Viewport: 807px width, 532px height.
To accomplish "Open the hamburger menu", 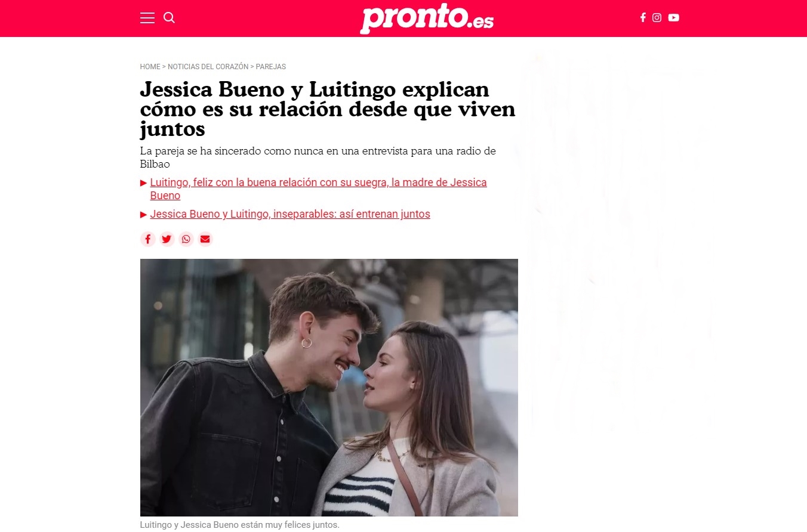I will coord(147,18).
